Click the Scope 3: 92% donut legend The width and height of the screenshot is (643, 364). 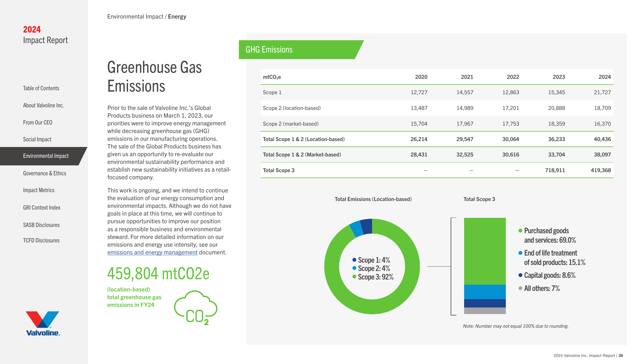click(373, 277)
